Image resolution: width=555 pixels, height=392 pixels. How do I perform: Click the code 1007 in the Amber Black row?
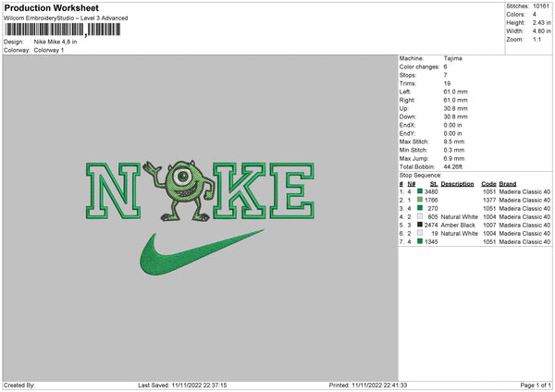click(489, 225)
